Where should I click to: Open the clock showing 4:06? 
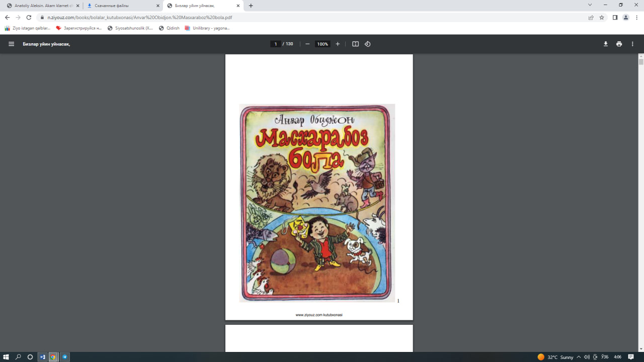[x=617, y=357]
